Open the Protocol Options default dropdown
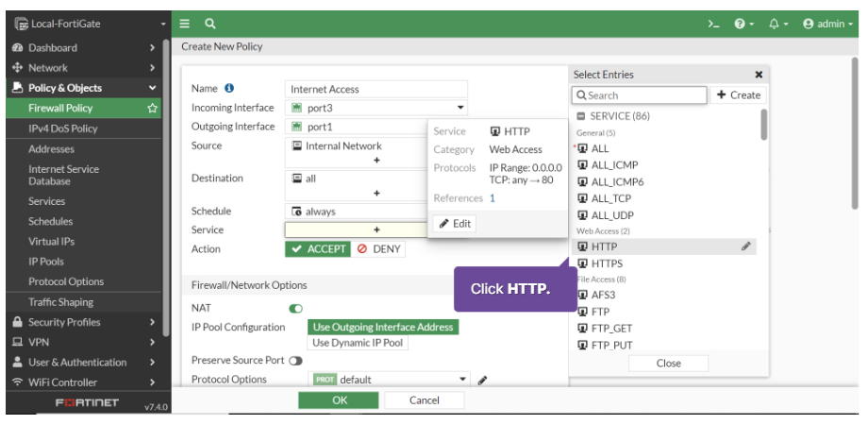The width and height of the screenshot is (868, 425). coord(389,380)
